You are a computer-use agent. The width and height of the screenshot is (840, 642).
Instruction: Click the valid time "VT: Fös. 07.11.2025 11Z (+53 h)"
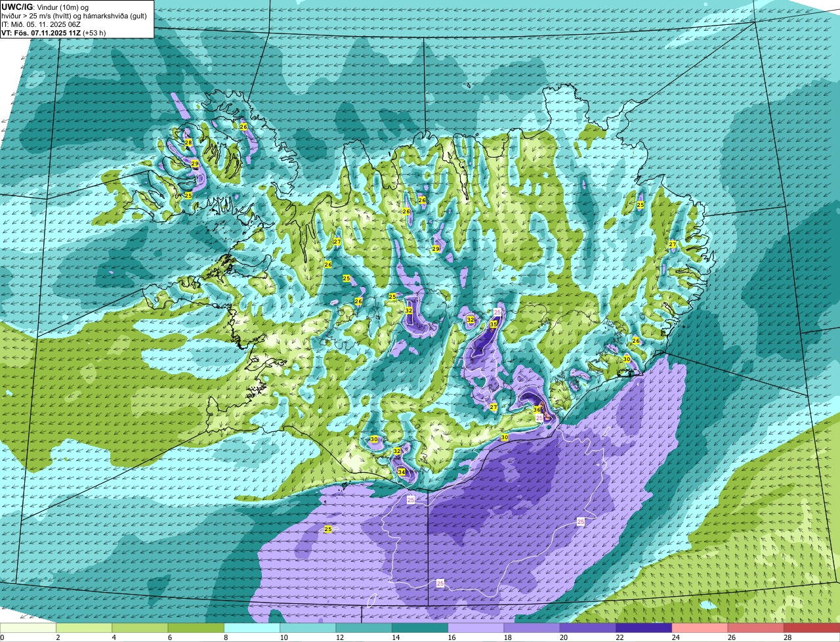pos(54,32)
